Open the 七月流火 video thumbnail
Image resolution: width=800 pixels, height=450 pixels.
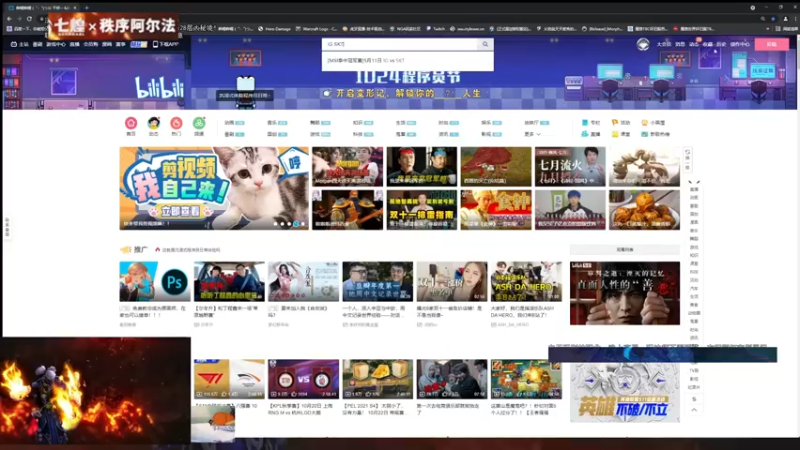click(570, 167)
